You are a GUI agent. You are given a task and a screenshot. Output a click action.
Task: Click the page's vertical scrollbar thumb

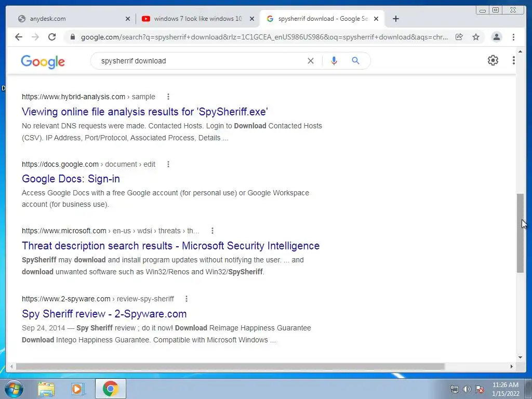coord(520,233)
